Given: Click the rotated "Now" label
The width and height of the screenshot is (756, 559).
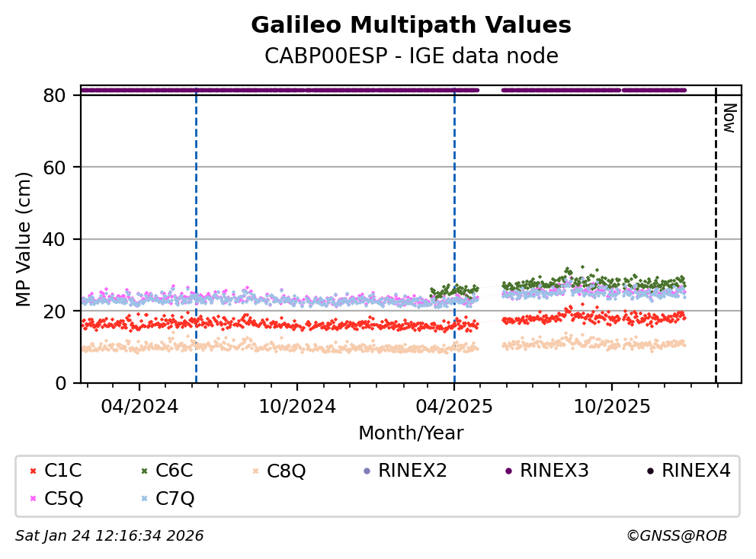Looking at the screenshot, I should point(729,118).
